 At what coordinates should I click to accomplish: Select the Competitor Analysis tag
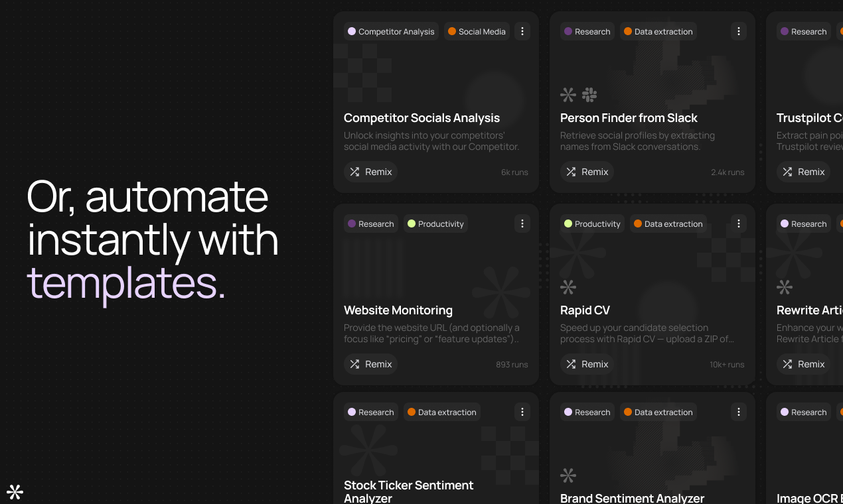click(x=391, y=32)
